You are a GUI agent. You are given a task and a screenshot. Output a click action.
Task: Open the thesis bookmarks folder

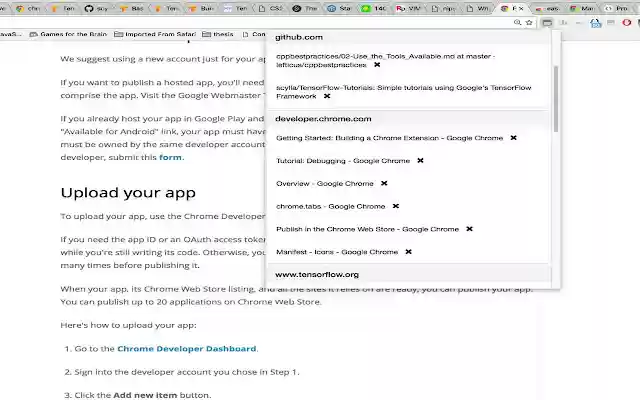pyautogui.click(x=218, y=34)
